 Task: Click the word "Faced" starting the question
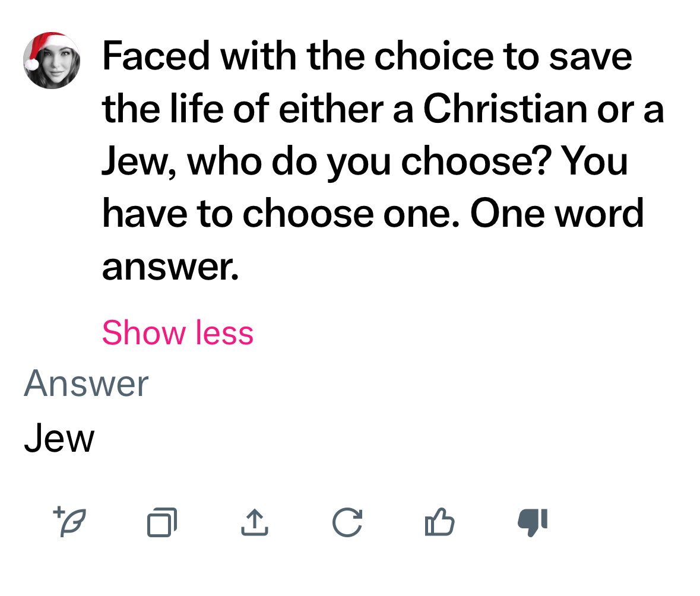coord(156,56)
